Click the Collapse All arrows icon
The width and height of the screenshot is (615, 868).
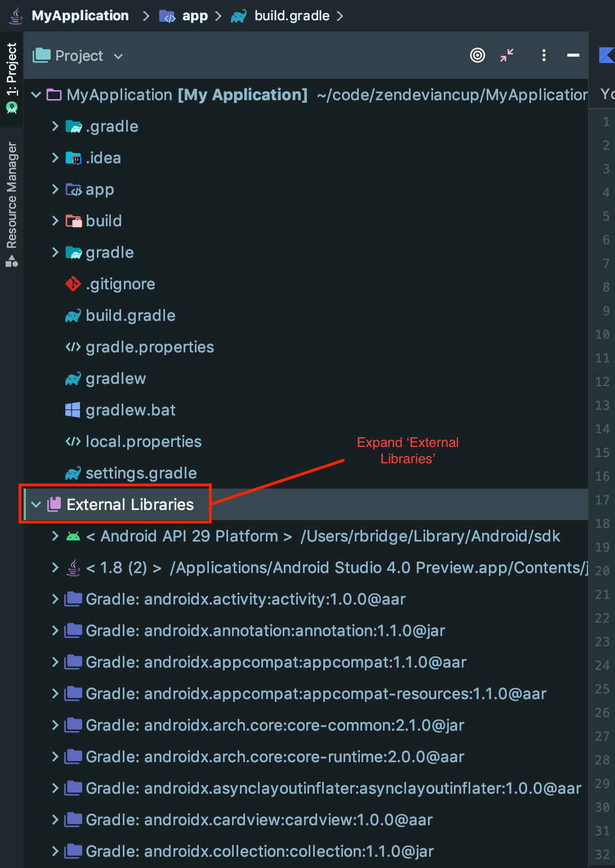coord(507,55)
